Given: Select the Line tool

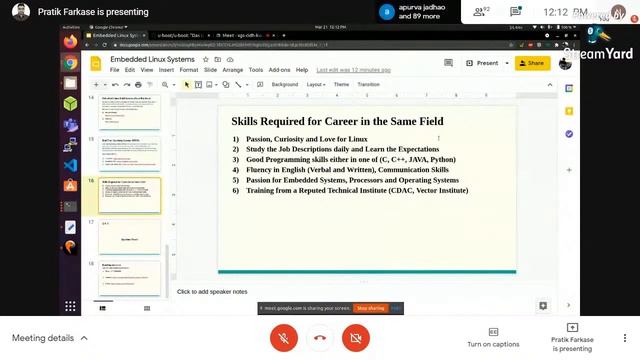Looking at the screenshot, I should click(238, 84).
